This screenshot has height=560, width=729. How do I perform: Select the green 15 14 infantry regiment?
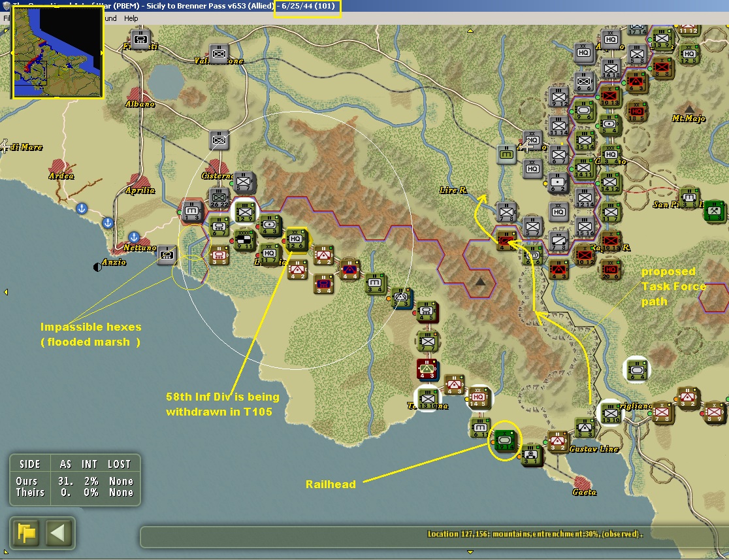click(x=585, y=141)
